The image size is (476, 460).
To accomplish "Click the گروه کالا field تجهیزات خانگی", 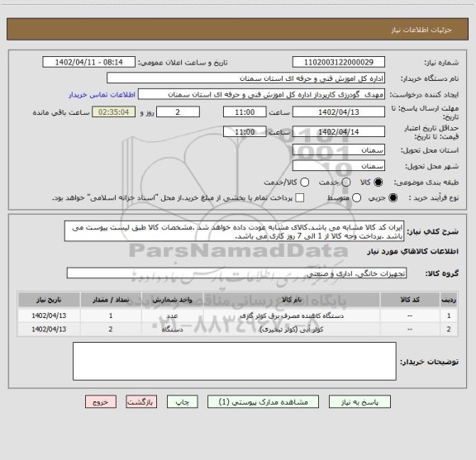I will tap(237, 273).
